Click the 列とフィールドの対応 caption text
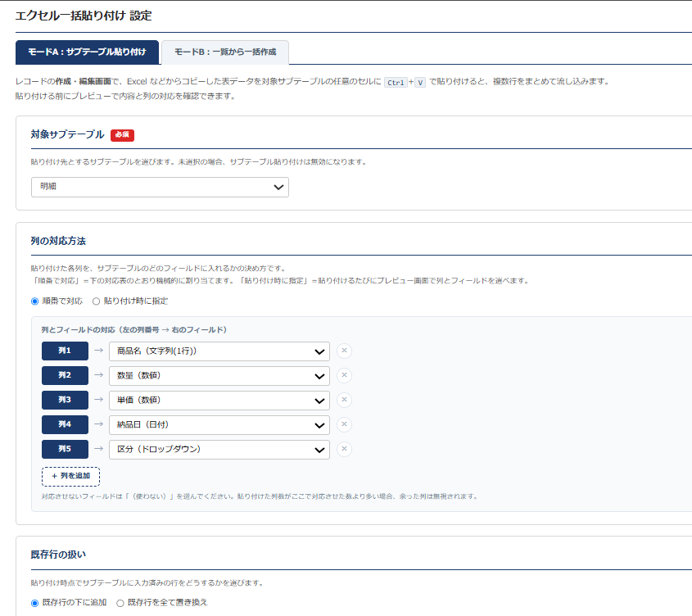 pyautogui.click(x=134, y=330)
